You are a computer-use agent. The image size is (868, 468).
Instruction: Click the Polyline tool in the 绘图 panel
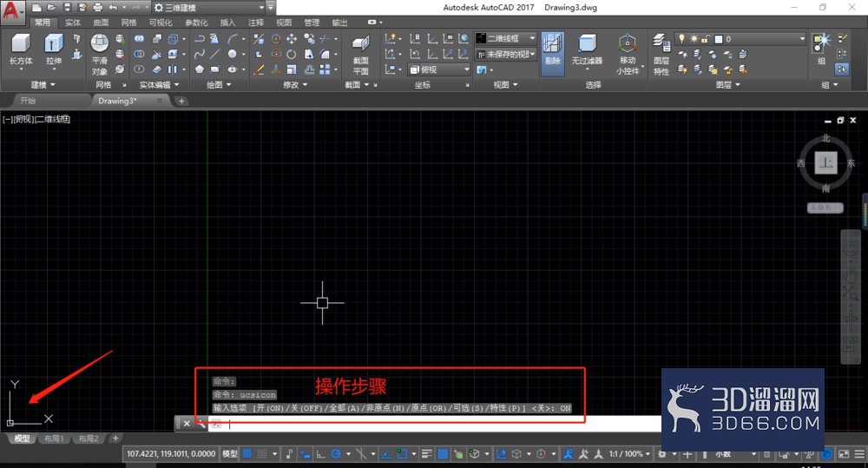click(x=200, y=38)
